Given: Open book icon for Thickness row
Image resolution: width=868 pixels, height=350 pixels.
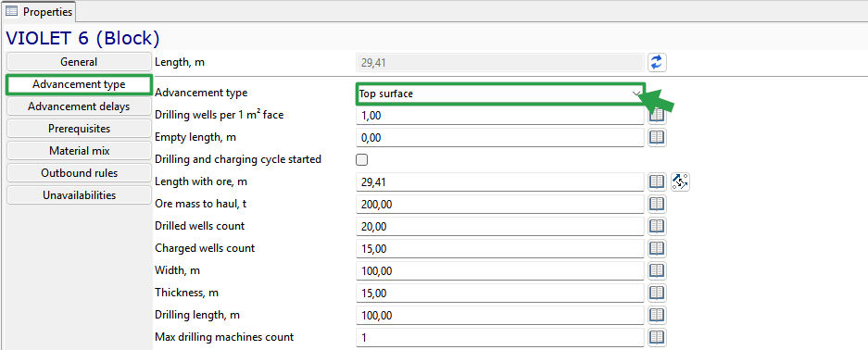Looking at the screenshot, I should (657, 293).
